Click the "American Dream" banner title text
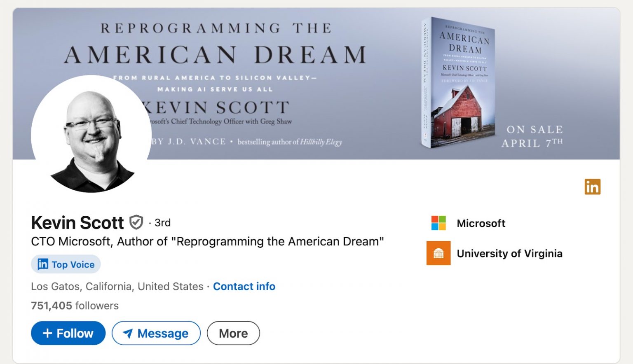The width and height of the screenshot is (633, 364). [215, 55]
